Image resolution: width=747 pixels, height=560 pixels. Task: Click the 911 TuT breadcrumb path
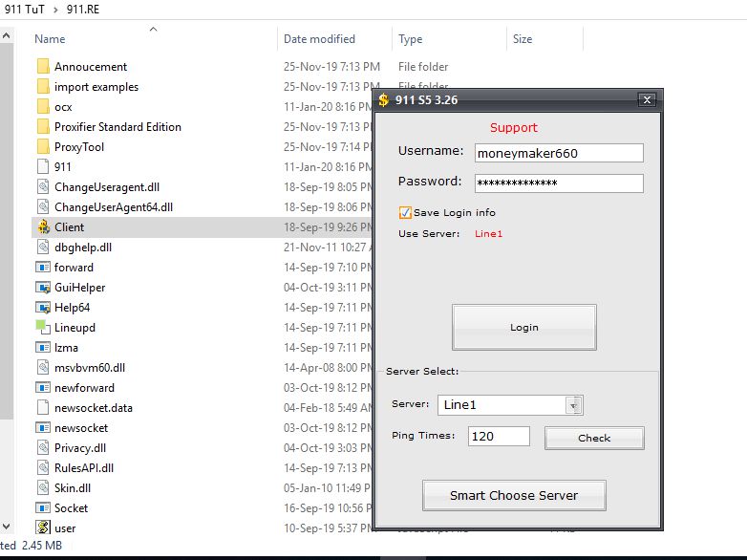27,9
